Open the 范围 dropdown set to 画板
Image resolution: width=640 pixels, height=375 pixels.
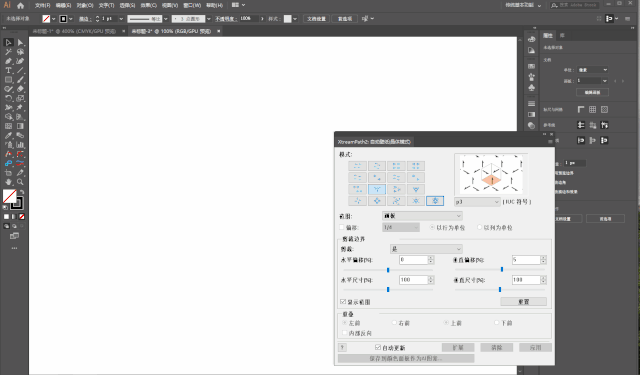pos(422,216)
